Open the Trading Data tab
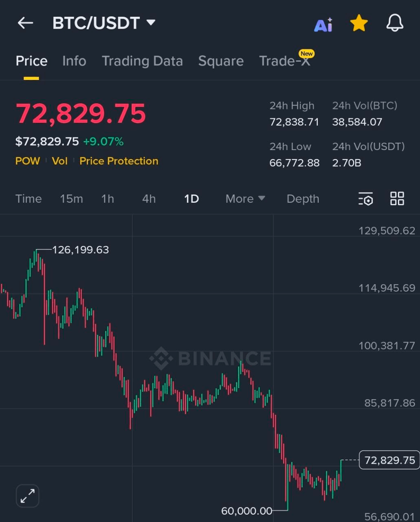Image resolution: width=420 pixels, height=522 pixels. pyautogui.click(x=142, y=61)
